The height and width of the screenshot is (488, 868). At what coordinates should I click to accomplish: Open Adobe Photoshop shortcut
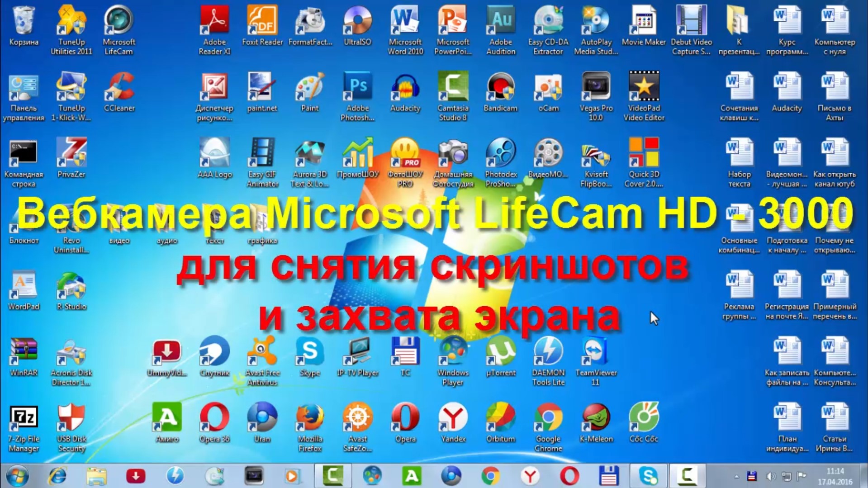tap(357, 96)
